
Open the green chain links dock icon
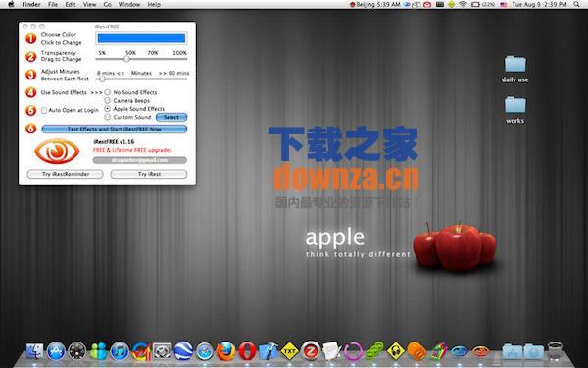[x=374, y=351]
